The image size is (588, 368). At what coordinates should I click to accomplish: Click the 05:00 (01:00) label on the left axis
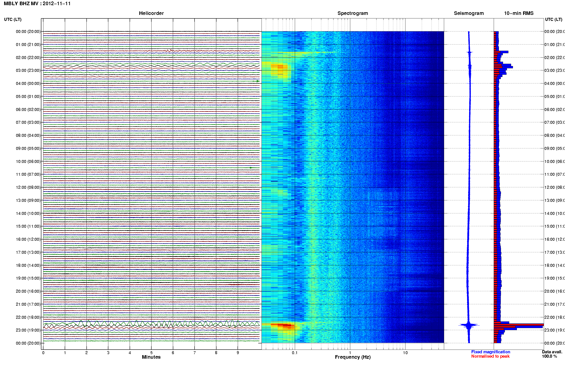click(28, 97)
